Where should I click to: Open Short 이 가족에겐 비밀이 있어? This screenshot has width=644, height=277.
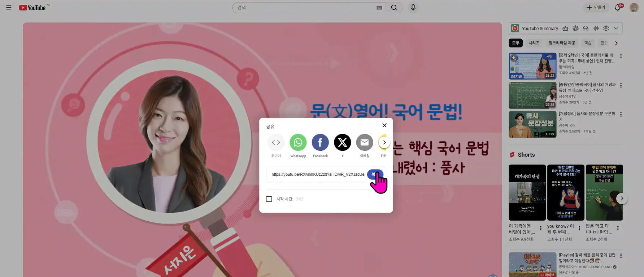[x=527, y=192]
